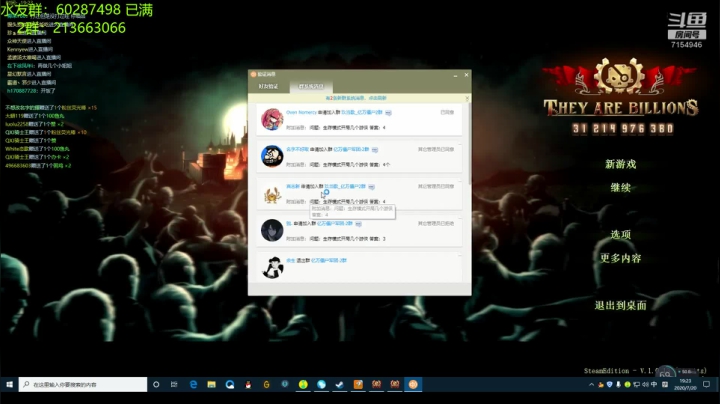The image size is (720, 404).
Task: Launch Microsoft Edge from the taskbar
Action: click(x=193, y=384)
